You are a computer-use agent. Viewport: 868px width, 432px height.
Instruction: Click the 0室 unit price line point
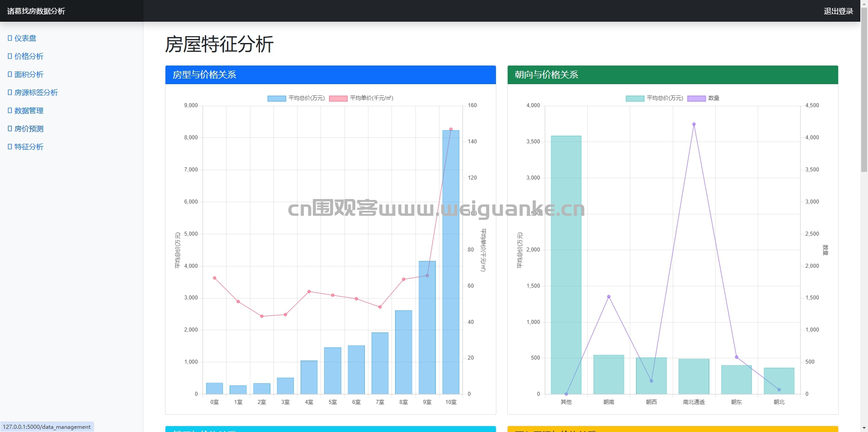tap(214, 278)
